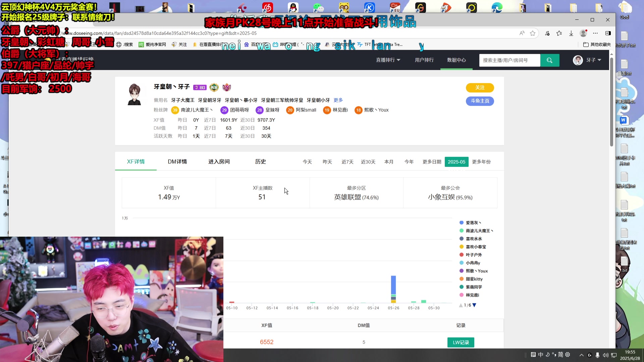The height and width of the screenshot is (362, 644).
Task: Go to next legend page arrow
Action: coord(474,305)
